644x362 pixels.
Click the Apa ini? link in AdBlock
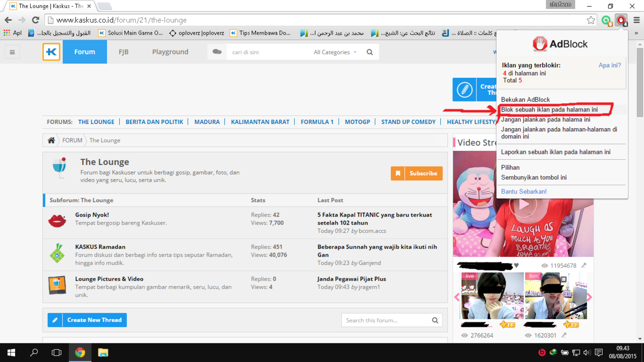[x=609, y=65]
